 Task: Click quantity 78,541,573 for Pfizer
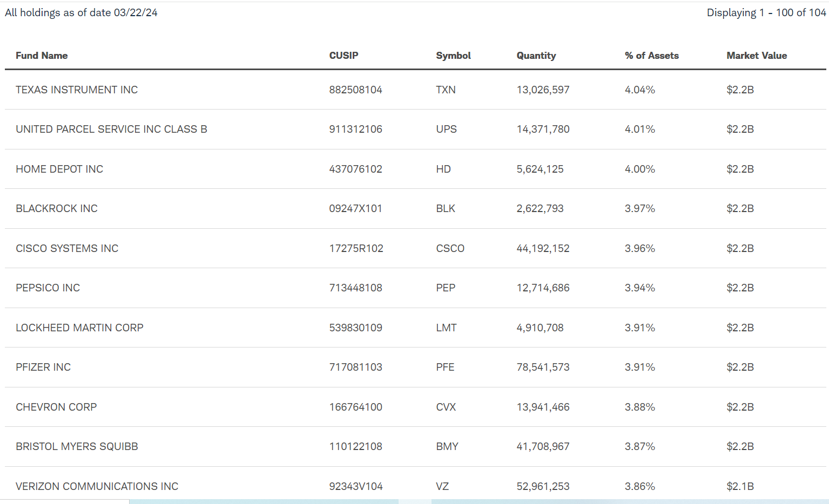pyautogui.click(x=543, y=367)
